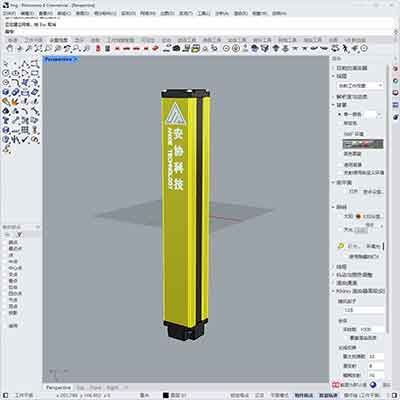Screen dimensions: 400x400
Task: Select the single color background radio button
Action: (x=340, y=114)
